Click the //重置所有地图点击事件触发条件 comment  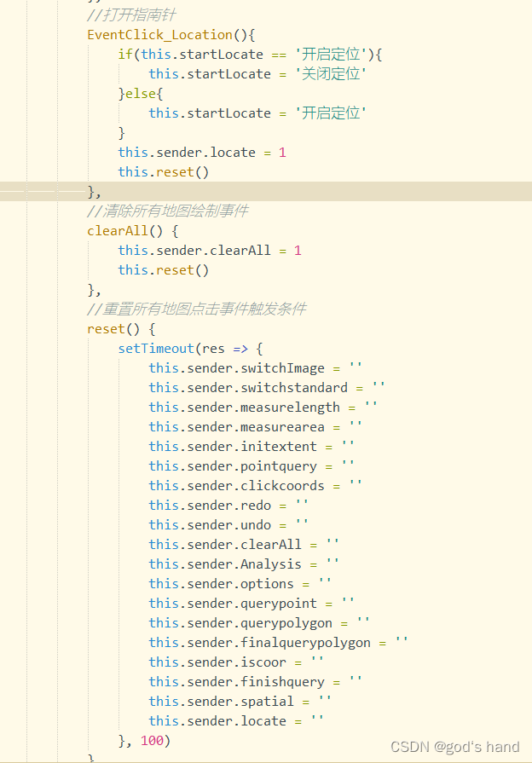[x=196, y=309]
